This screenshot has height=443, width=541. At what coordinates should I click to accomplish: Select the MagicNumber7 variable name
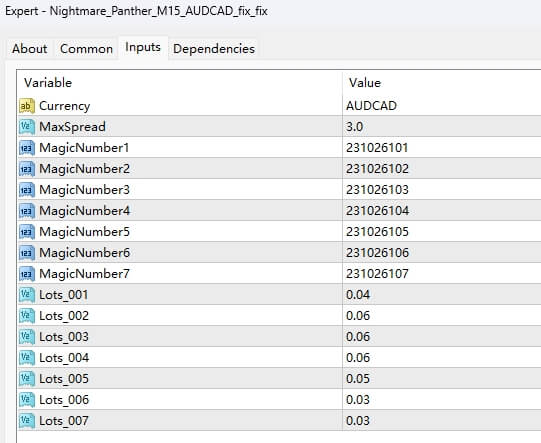85,274
